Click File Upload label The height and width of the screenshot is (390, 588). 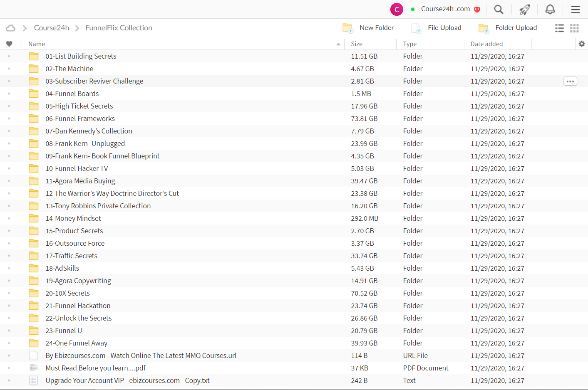pyautogui.click(x=444, y=28)
